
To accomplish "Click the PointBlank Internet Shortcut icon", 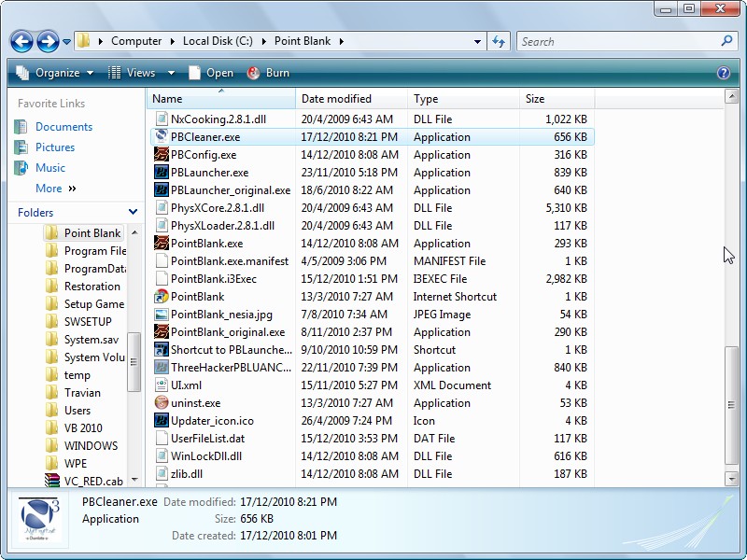I will click(162, 297).
